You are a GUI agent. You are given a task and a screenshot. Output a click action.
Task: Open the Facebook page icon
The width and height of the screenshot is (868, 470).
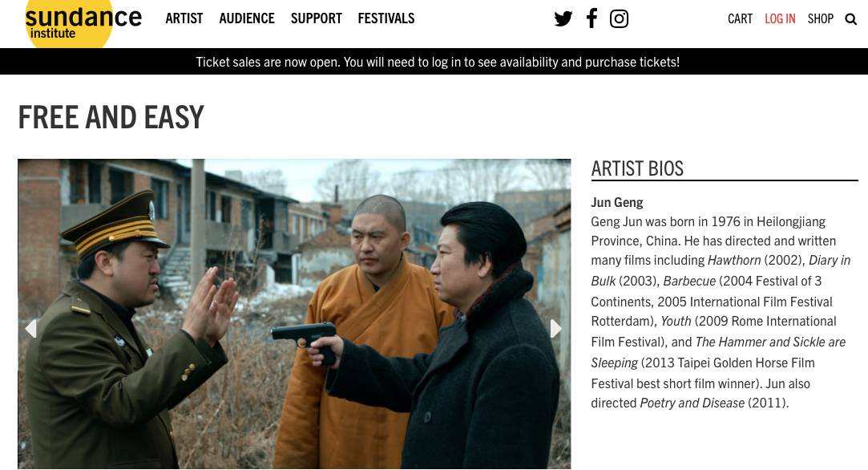(x=591, y=18)
